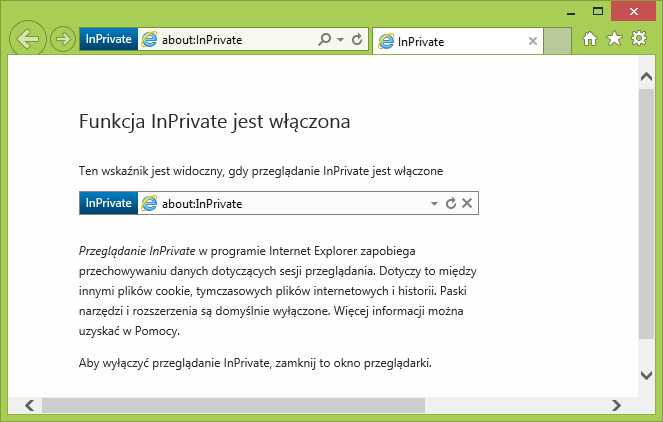This screenshot has height=422, width=663.
Task: Click the heading 'Funkcja InPrivate jest włączona'
Action: click(214, 122)
